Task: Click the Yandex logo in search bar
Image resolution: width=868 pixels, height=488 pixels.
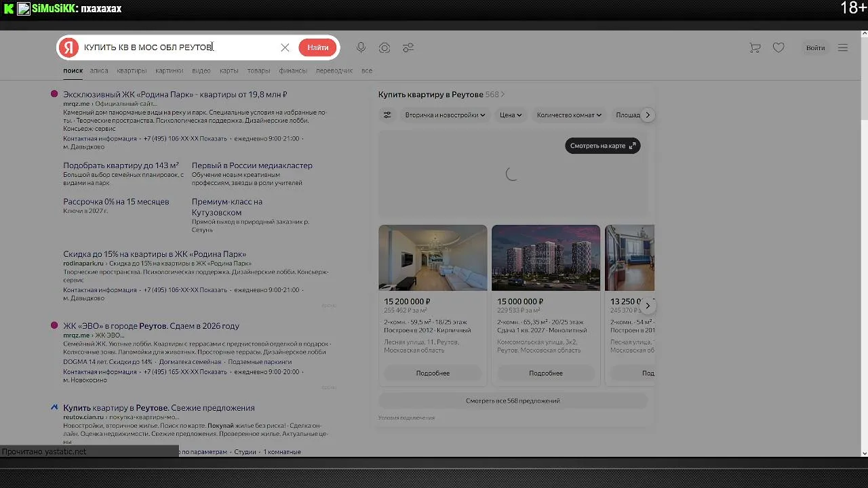Action: 68,47
